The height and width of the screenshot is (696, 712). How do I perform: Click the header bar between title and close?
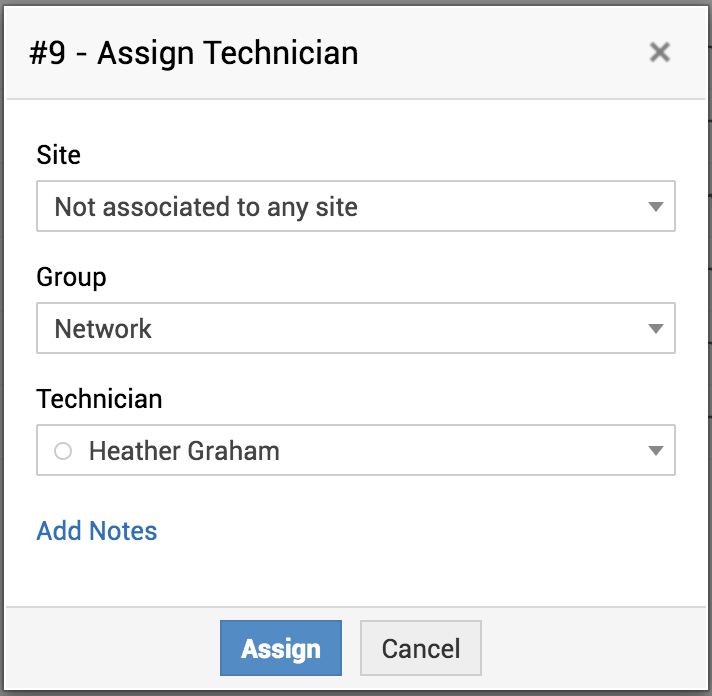(x=500, y=52)
